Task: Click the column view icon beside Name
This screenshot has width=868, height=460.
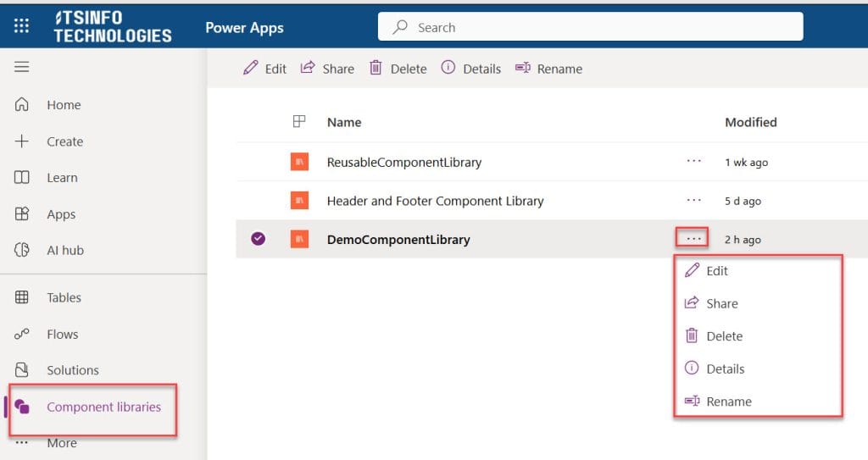Action: 299,121
